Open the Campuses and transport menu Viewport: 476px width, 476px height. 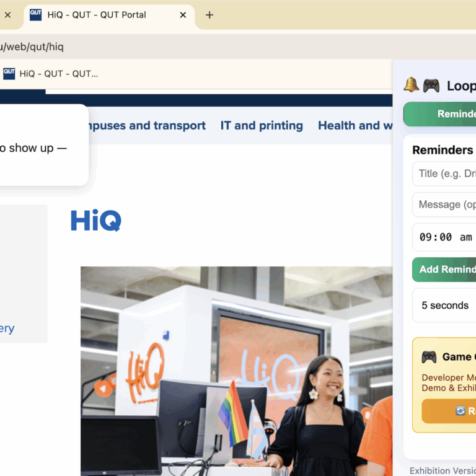(146, 126)
